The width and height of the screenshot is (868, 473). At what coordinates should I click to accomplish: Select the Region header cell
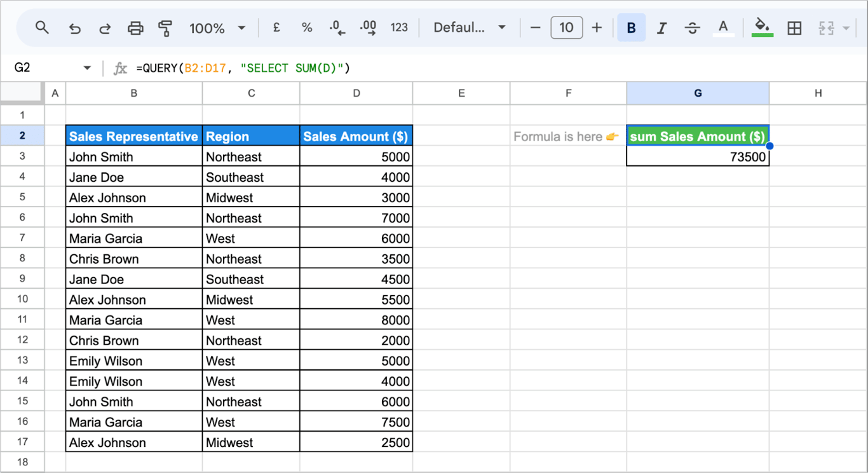pos(251,136)
